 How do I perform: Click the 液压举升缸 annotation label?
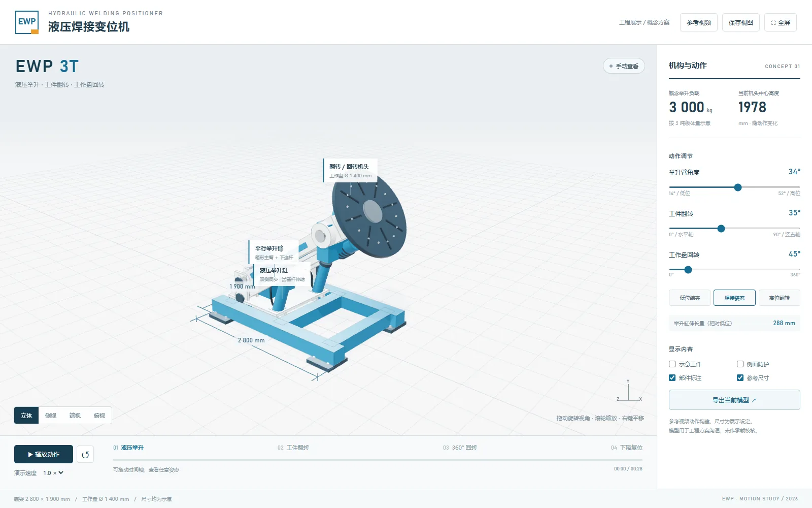[x=282, y=274]
